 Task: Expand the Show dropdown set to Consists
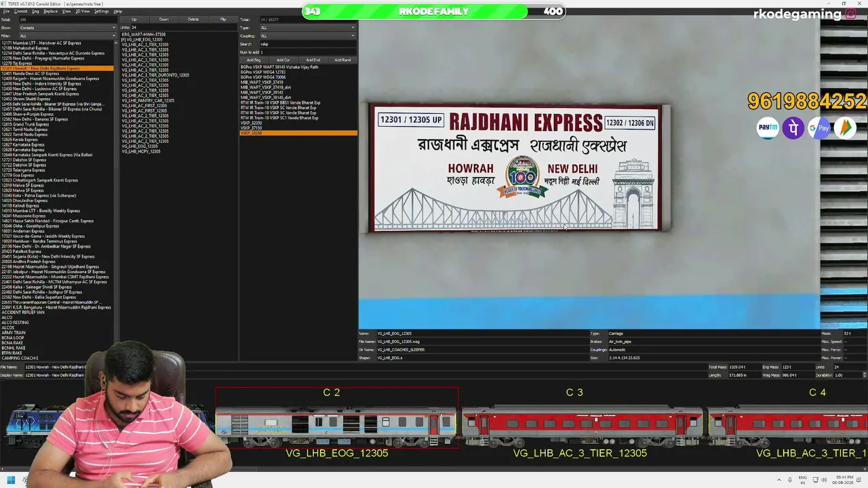(67, 28)
